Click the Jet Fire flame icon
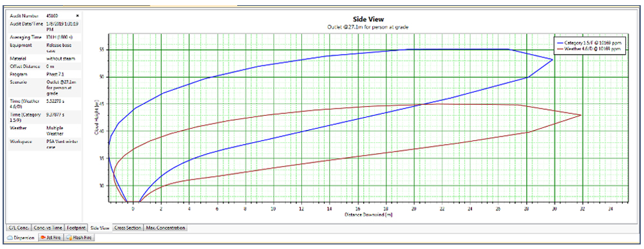The image size is (644, 249). pos(43,237)
